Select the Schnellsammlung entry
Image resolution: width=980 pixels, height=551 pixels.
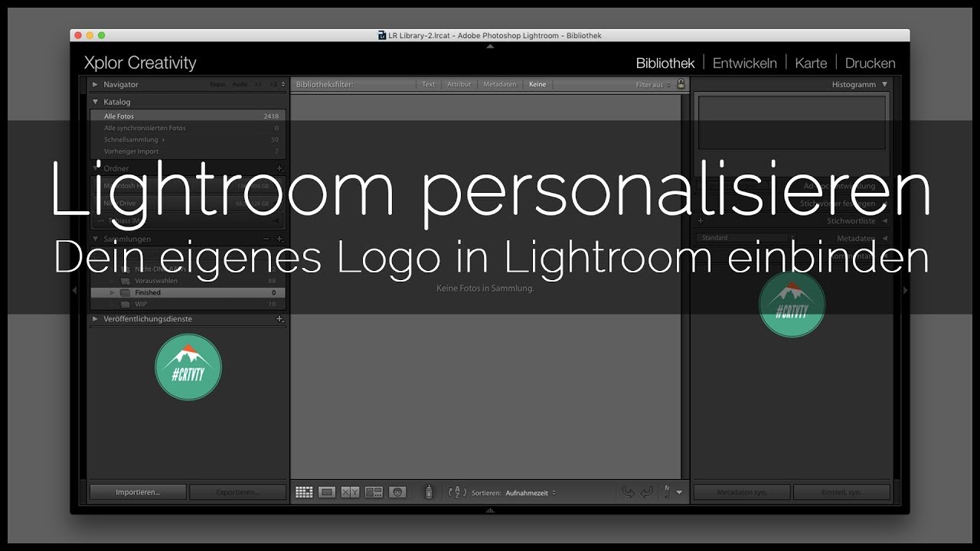[x=188, y=140]
